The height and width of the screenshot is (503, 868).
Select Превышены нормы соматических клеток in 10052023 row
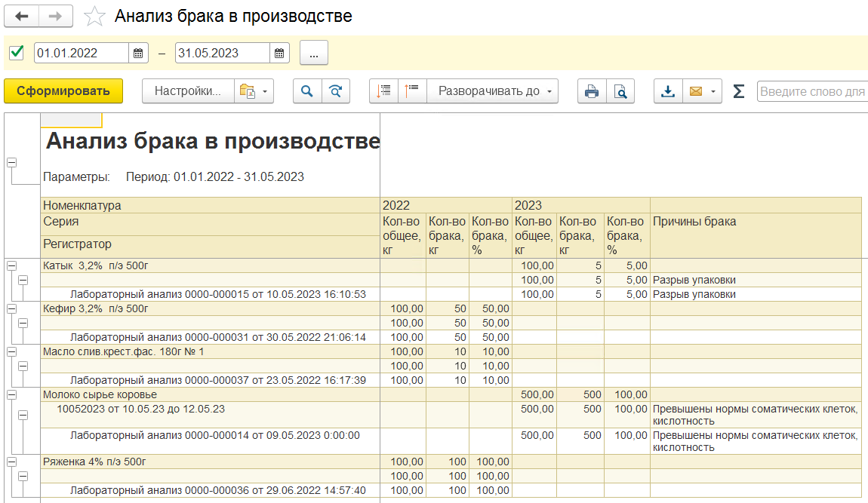coord(755,415)
